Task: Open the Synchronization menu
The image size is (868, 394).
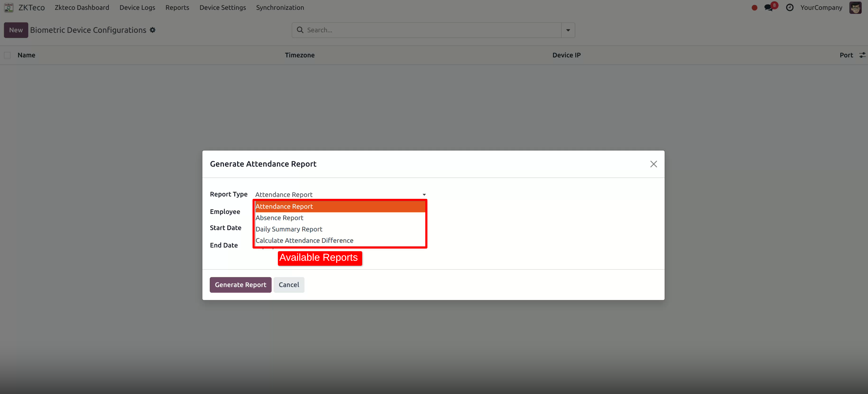Action: 280,7
